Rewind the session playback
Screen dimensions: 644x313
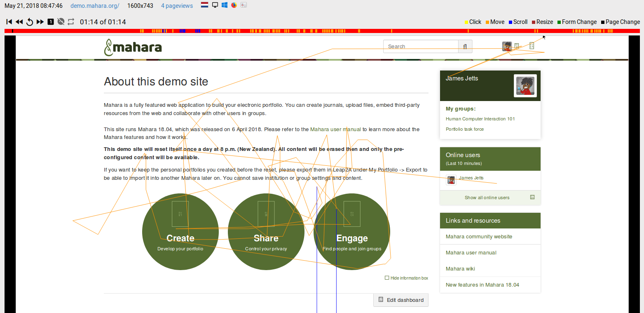tap(19, 22)
